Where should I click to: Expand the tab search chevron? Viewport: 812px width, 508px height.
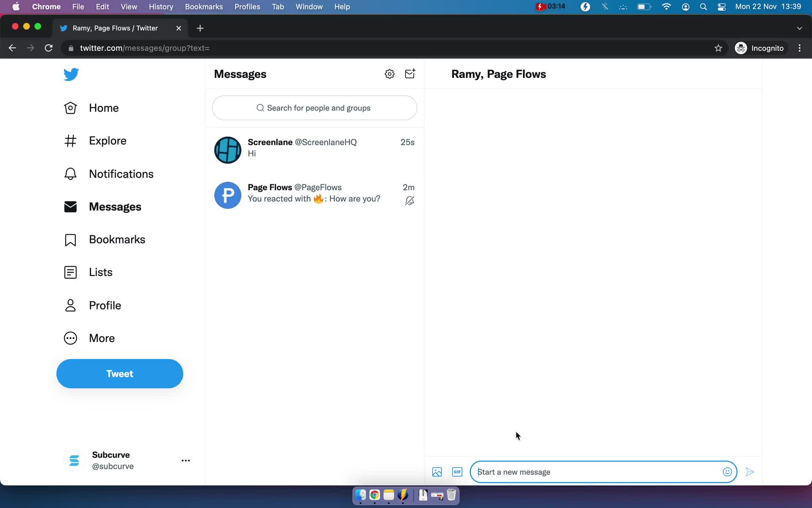(799, 28)
